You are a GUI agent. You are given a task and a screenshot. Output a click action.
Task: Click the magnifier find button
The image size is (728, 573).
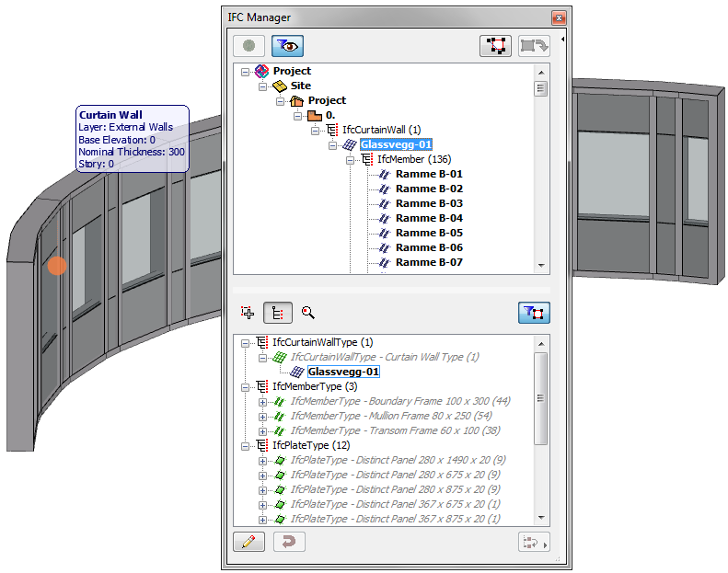tap(307, 312)
